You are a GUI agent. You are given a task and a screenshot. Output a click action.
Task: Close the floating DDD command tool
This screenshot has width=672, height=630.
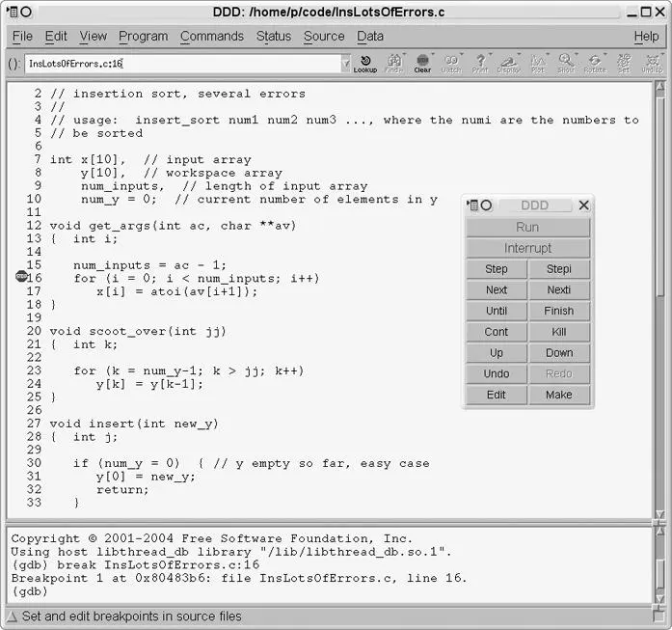(583, 205)
